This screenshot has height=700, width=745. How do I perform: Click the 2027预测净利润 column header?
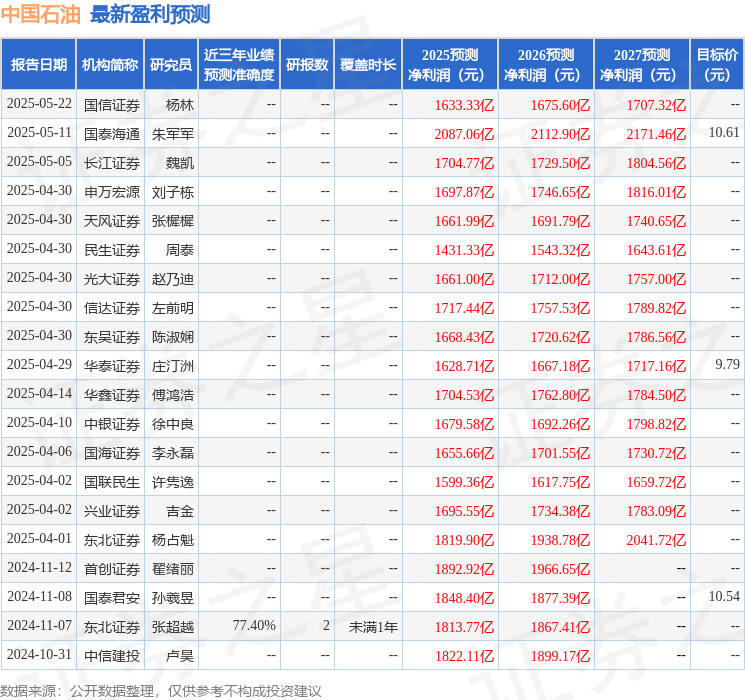click(x=642, y=65)
